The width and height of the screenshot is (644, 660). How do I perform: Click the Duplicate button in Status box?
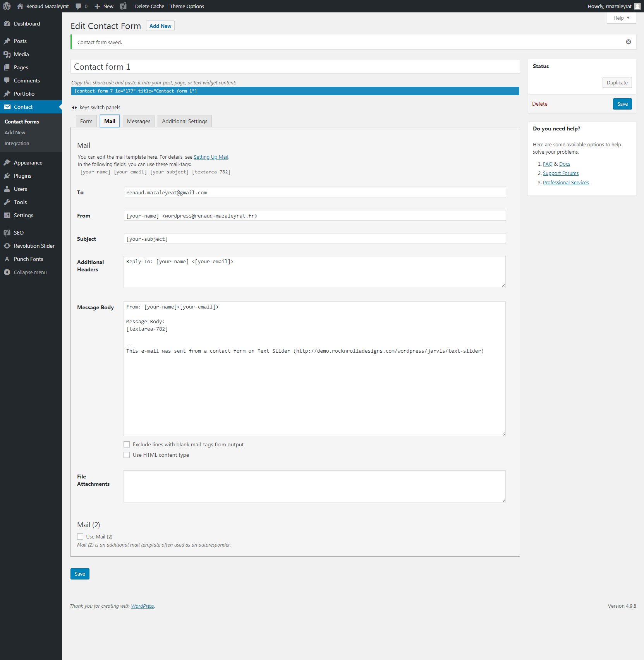tap(617, 82)
